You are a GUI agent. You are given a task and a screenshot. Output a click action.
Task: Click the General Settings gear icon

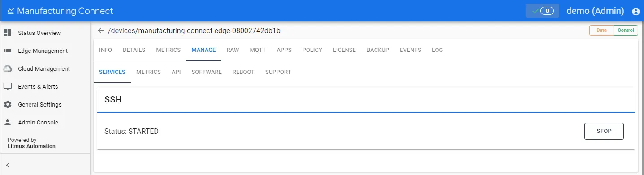(x=8, y=104)
